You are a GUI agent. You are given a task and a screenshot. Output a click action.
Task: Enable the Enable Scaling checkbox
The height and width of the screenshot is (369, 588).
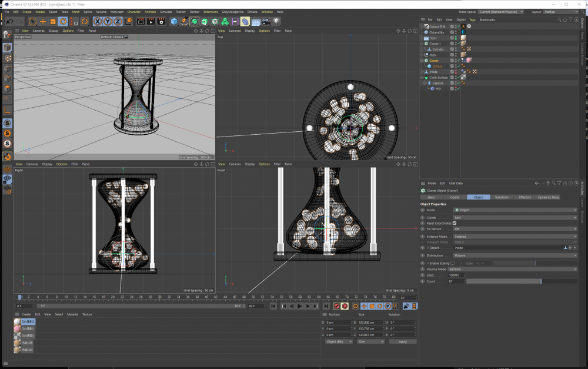click(452, 263)
